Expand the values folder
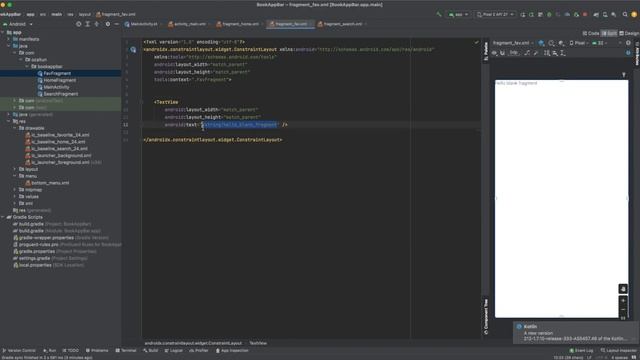 (15, 197)
